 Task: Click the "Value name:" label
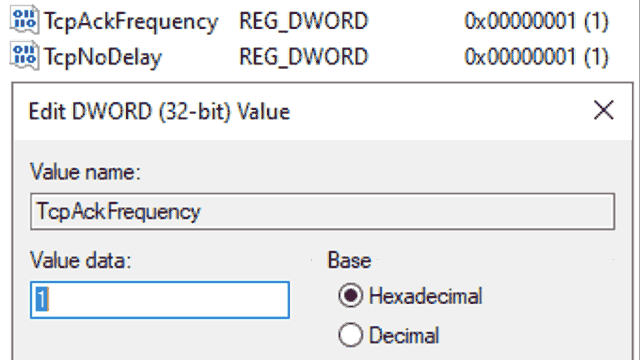tap(85, 172)
